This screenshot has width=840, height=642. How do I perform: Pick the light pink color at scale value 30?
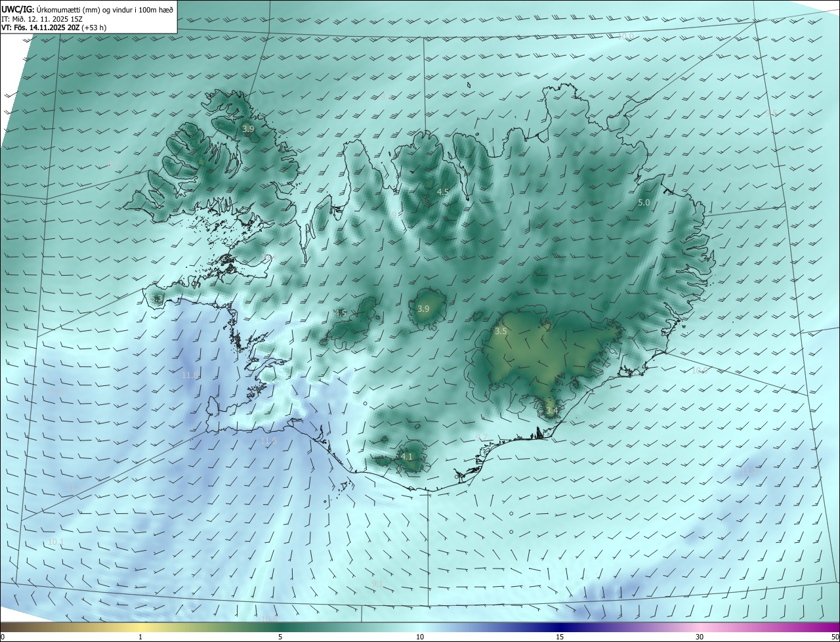point(700,627)
